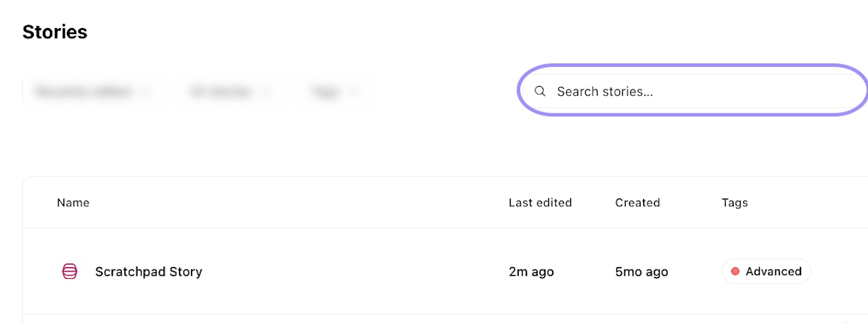868x323 pixels.
Task: Click the chevron on middle filter dropdown
Action: coord(266,91)
